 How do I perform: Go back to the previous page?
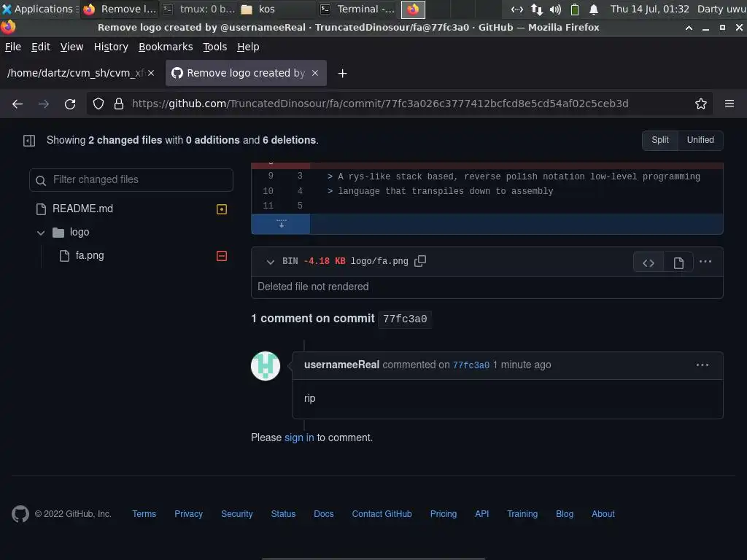[18, 104]
